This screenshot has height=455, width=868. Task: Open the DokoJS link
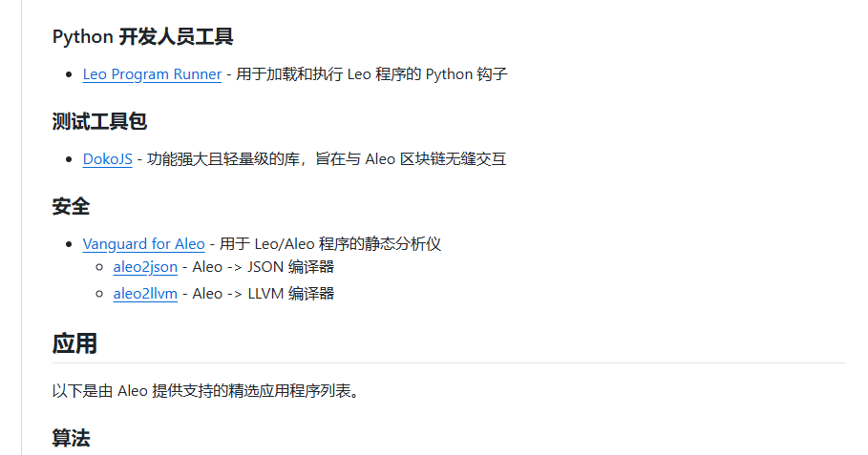[107, 159]
